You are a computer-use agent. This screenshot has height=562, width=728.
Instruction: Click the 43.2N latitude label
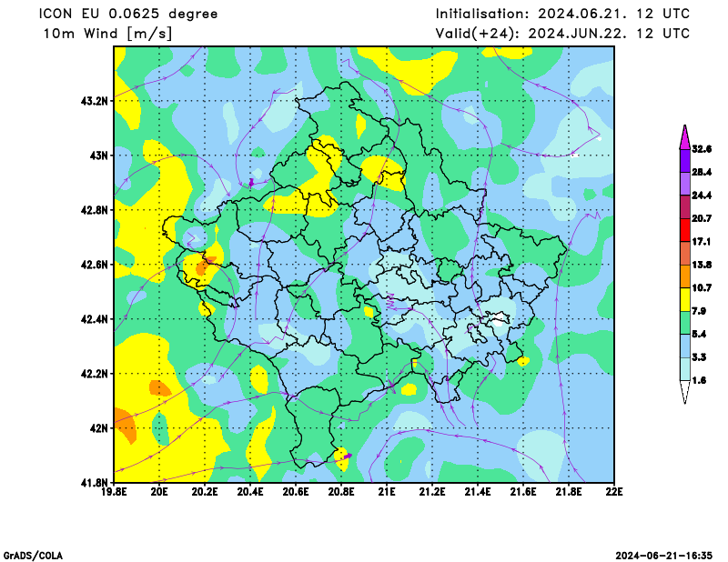(x=94, y=101)
